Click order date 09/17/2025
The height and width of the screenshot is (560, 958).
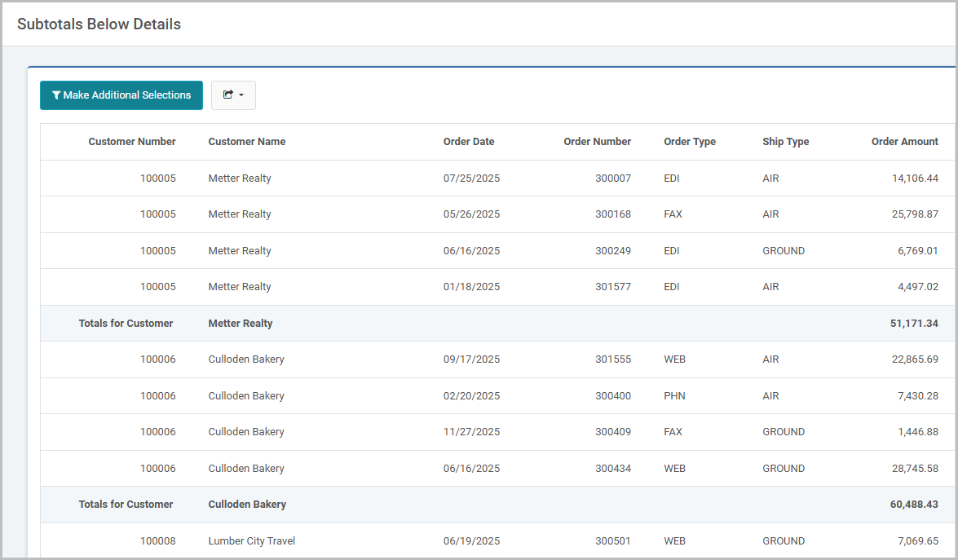(x=472, y=359)
